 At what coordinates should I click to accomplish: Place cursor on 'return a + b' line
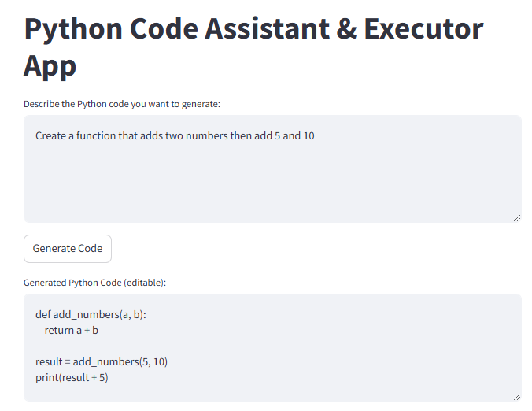pos(72,330)
